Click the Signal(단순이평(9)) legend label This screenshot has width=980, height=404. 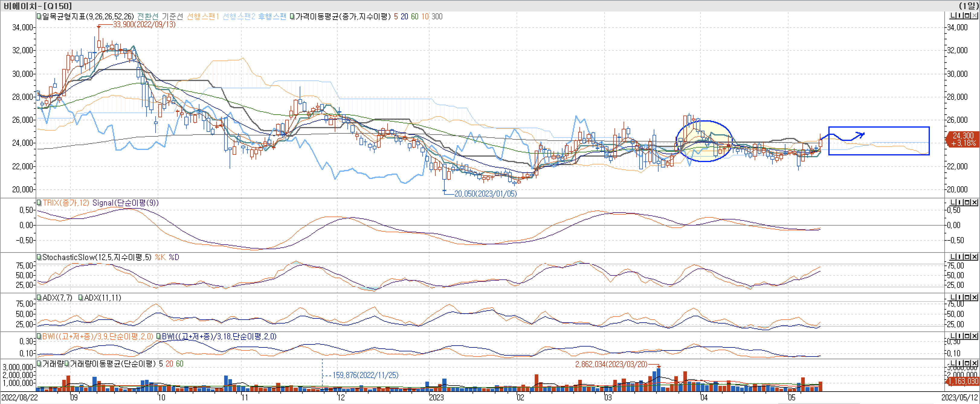[126, 203]
